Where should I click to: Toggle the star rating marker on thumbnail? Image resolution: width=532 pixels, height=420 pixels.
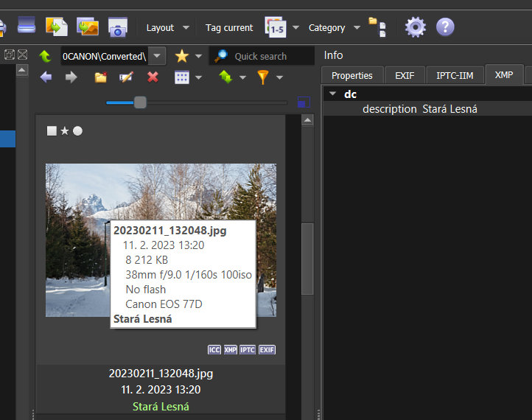coord(64,131)
